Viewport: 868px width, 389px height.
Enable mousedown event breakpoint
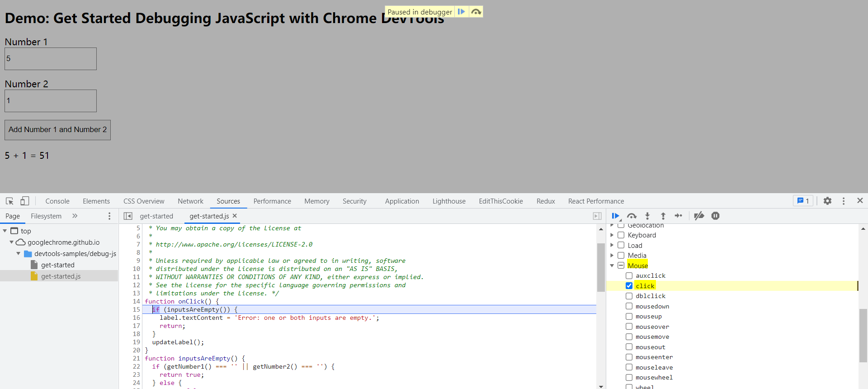point(629,306)
